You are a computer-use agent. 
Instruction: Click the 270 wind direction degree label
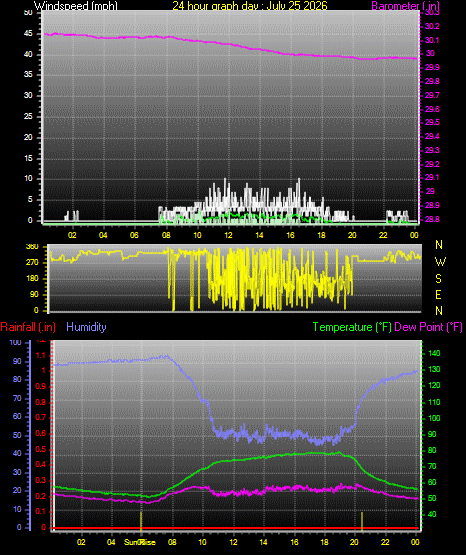(x=32, y=263)
